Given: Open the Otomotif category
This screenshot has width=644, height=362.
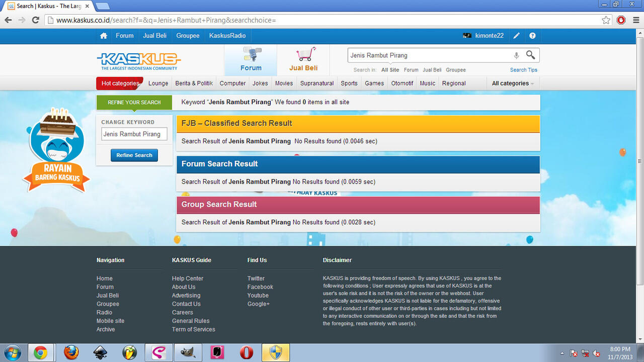Looking at the screenshot, I should point(402,83).
